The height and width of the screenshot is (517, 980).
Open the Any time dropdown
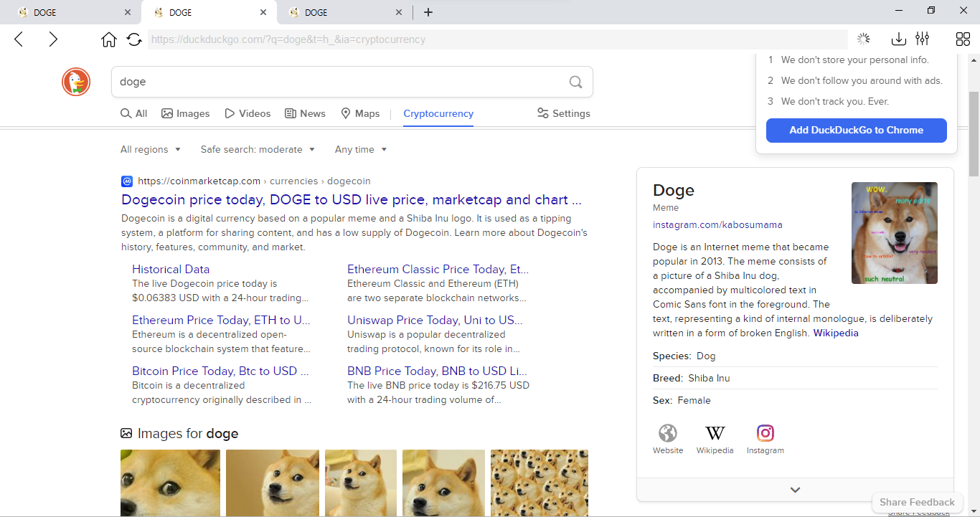click(361, 149)
